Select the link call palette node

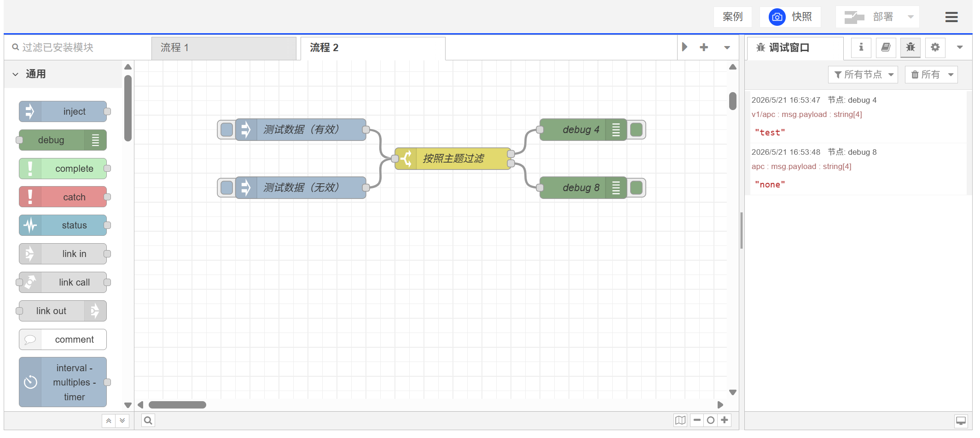point(63,282)
